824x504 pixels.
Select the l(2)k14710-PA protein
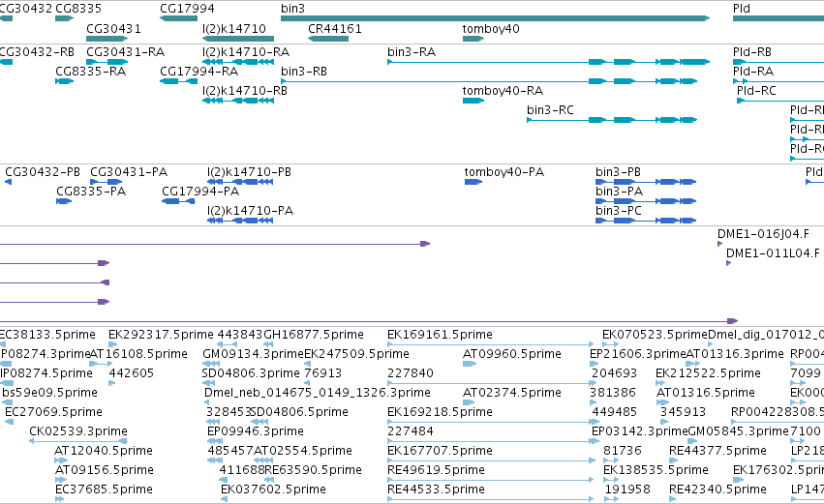tap(240, 221)
